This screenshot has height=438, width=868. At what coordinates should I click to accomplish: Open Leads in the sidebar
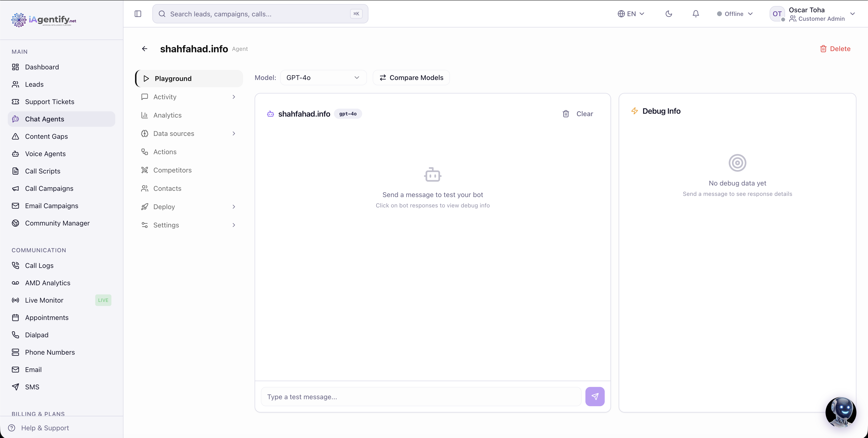(x=61, y=84)
